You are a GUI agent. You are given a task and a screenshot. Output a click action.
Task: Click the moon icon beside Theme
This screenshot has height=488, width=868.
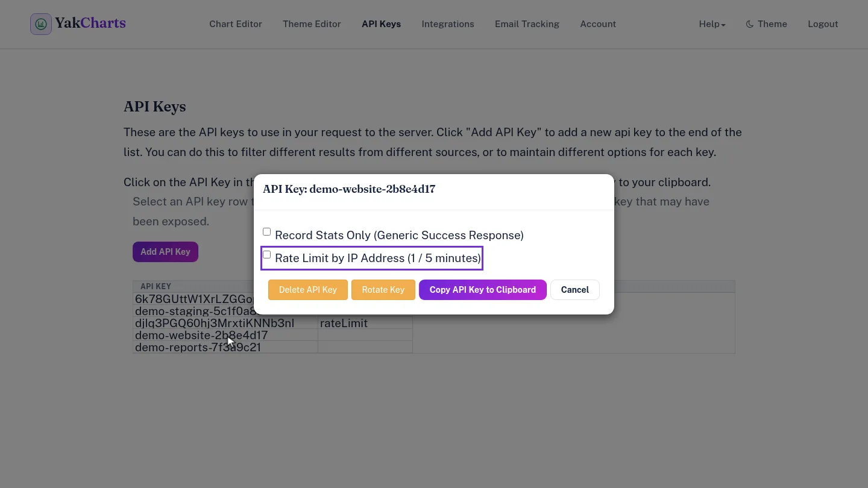(x=749, y=24)
